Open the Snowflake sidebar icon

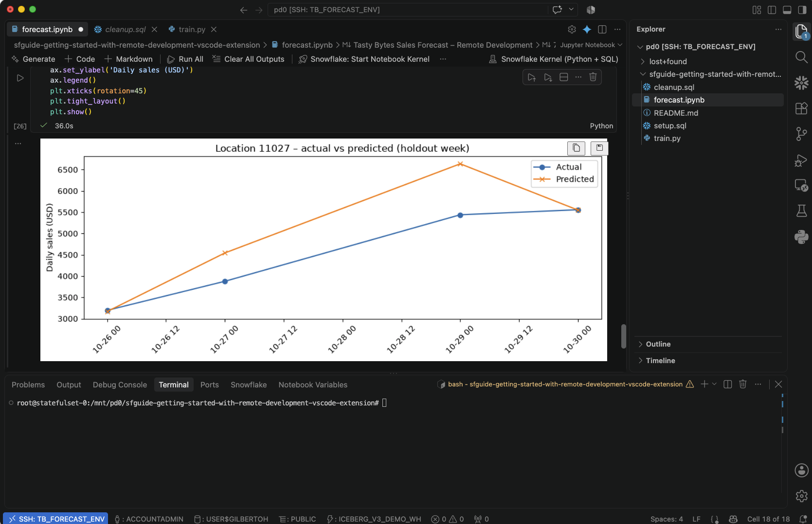click(x=801, y=83)
